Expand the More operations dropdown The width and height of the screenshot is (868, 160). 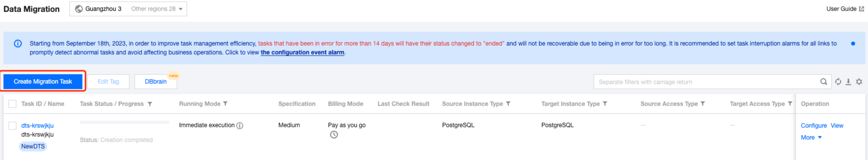811,138
